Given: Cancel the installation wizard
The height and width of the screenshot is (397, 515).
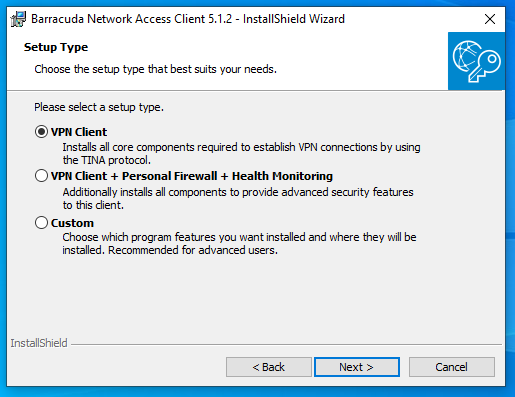Looking at the screenshot, I should click(x=452, y=367).
